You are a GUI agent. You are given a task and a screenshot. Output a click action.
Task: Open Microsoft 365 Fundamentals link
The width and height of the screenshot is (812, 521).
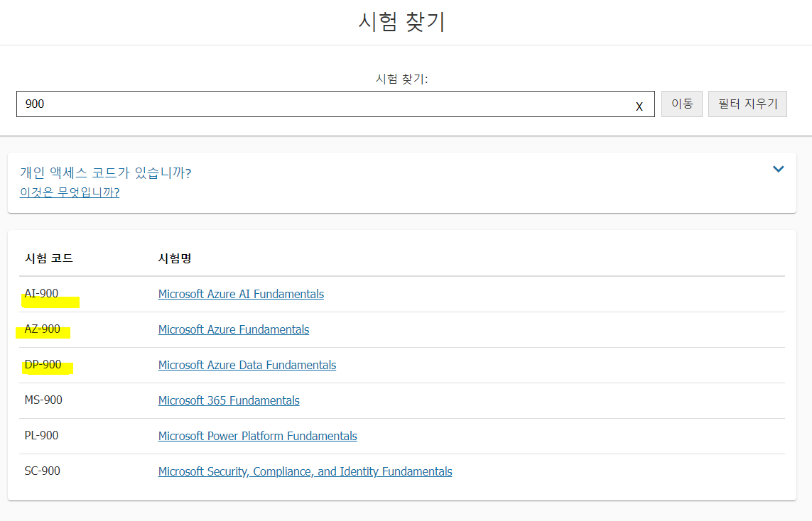229,400
